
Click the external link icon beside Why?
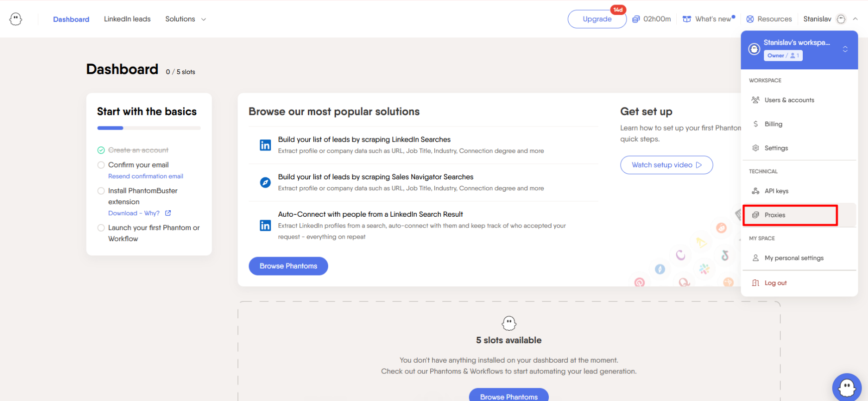coord(168,213)
